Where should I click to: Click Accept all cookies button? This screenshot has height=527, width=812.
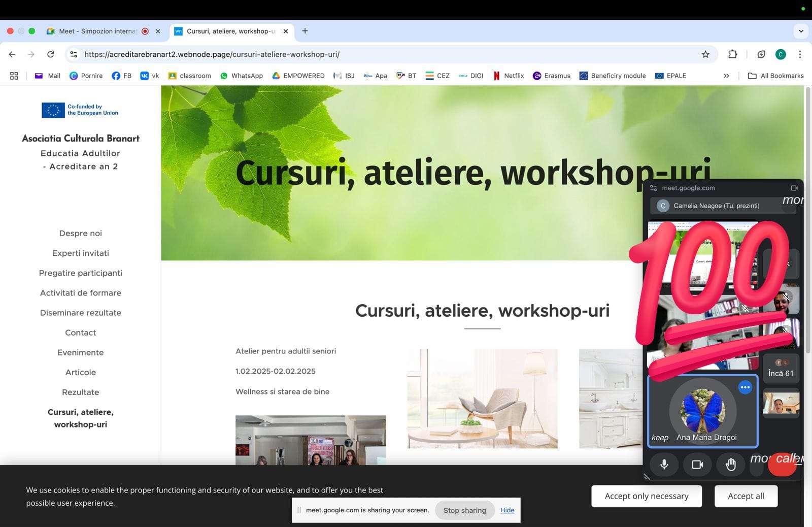pos(746,496)
